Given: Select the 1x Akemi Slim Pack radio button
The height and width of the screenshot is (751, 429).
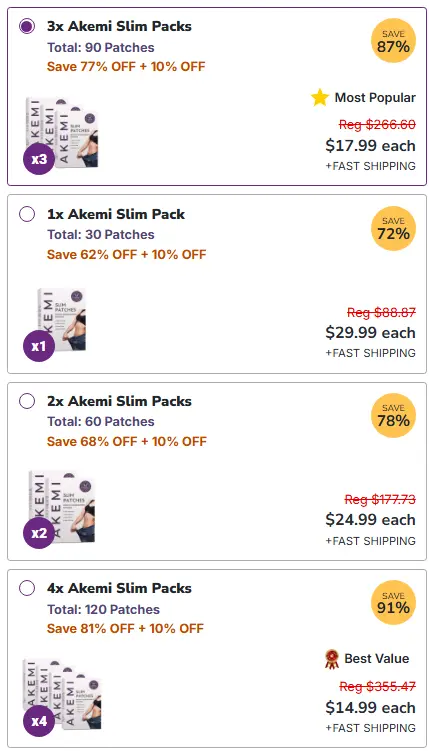Looking at the screenshot, I should point(27,214).
